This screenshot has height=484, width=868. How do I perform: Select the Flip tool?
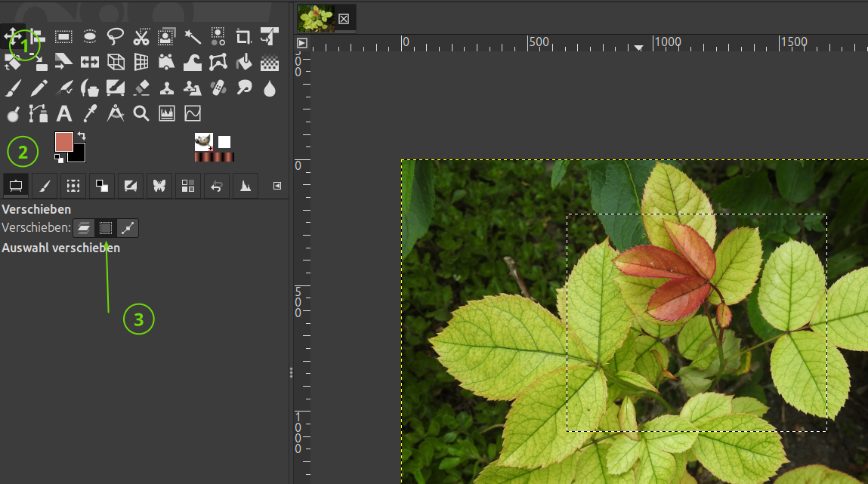[x=90, y=63]
